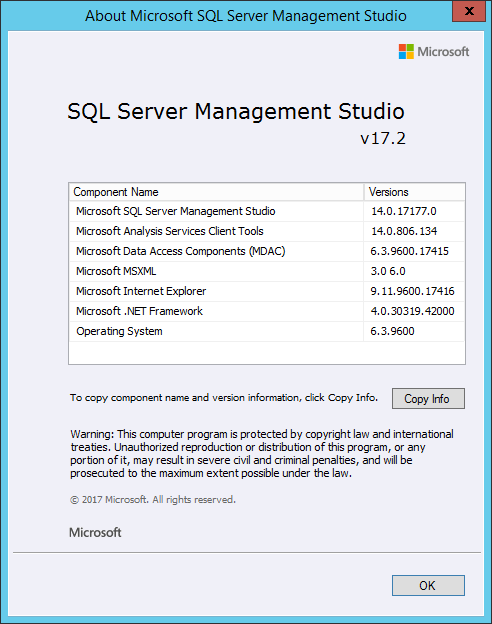The image size is (492, 624).
Task: Select the Operating System row
Action: [x=267, y=331]
